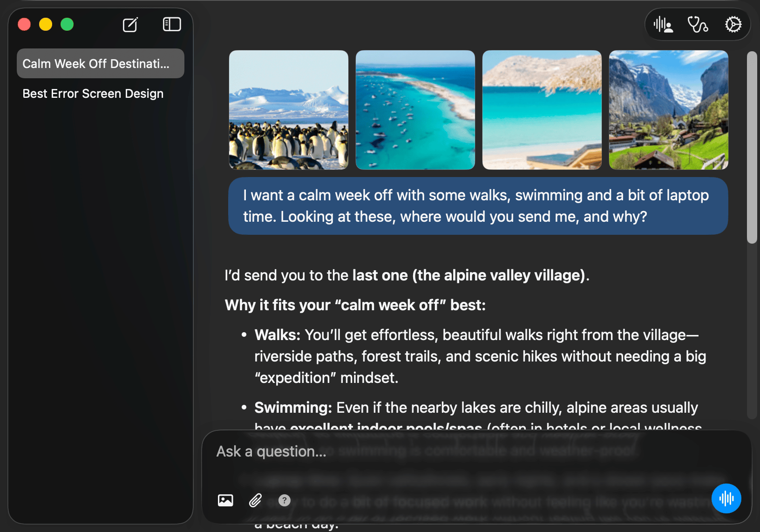The height and width of the screenshot is (532, 760).
Task: Click the conversation vertical scrollbar
Action: coord(752,147)
